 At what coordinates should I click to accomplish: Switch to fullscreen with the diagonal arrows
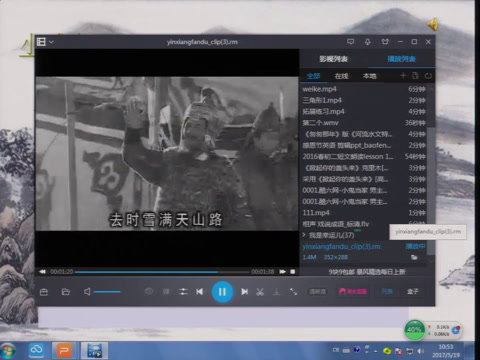point(293,292)
